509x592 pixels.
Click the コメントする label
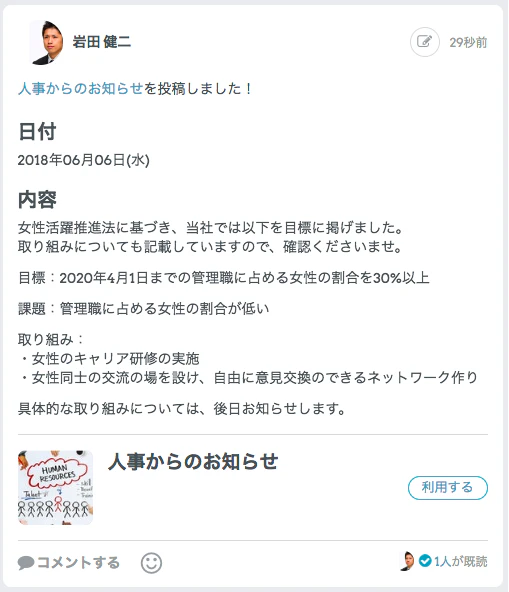tap(79, 563)
